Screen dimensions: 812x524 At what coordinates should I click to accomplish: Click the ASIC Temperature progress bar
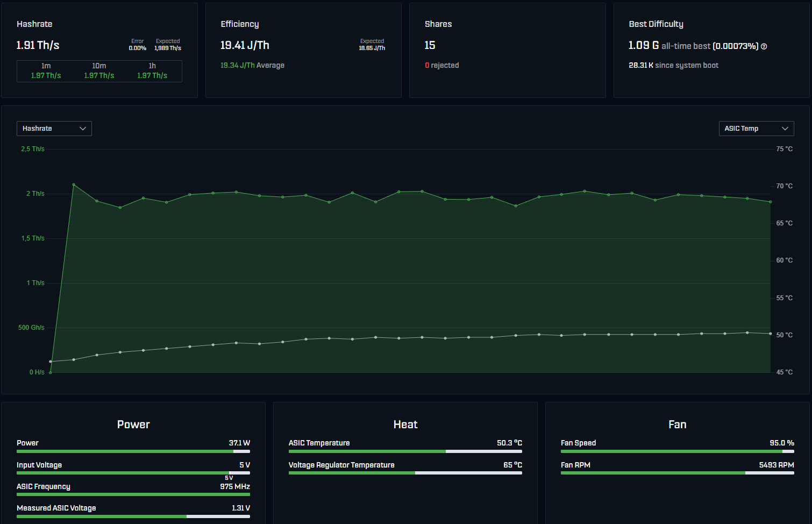405,451
